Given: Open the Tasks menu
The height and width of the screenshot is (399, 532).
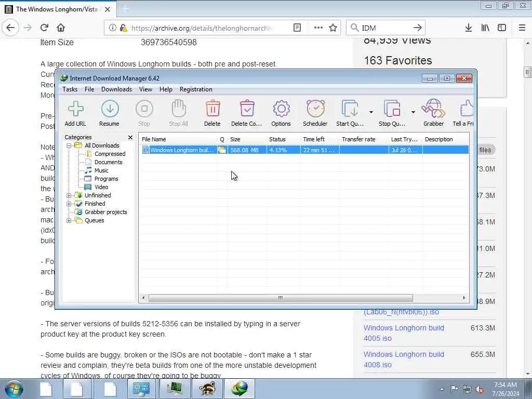Looking at the screenshot, I should click(70, 89).
